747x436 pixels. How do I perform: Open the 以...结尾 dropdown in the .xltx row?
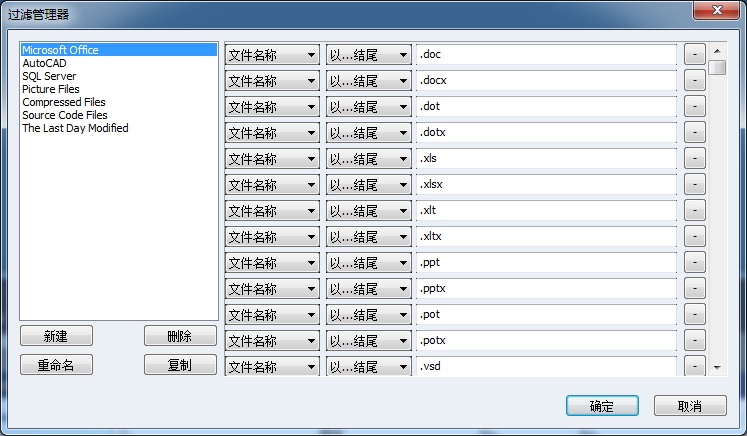369,237
